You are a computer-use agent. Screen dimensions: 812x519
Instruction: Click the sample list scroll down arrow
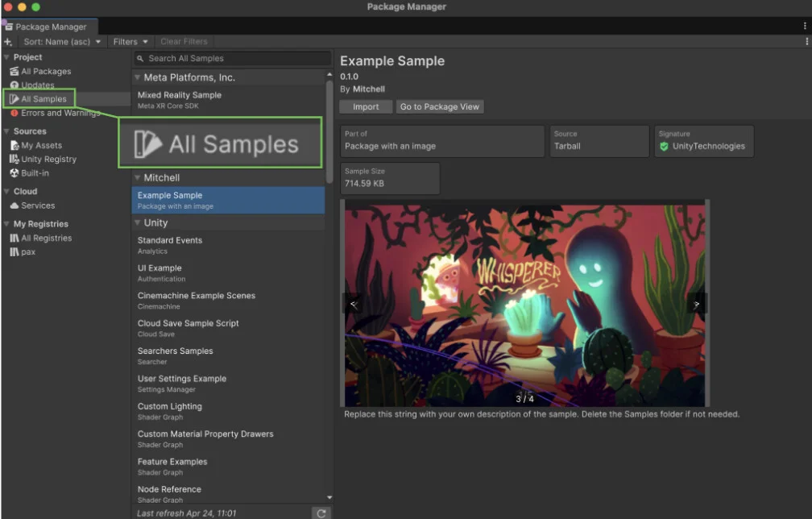329,498
